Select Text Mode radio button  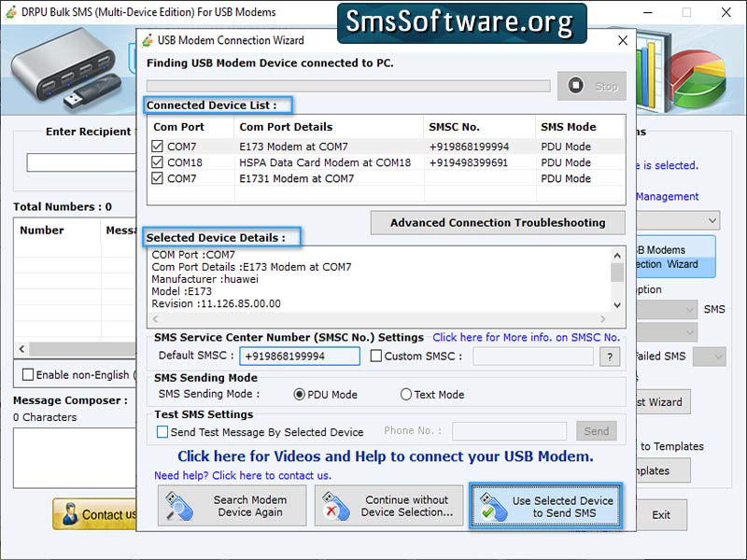tap(406, 394)
